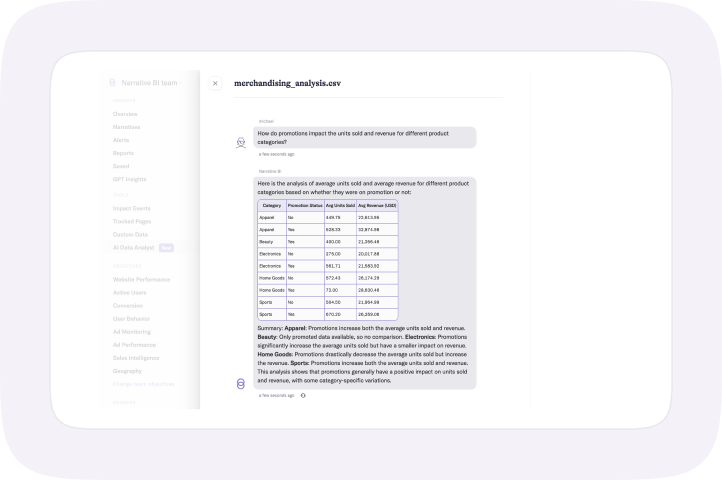
Task: Open Website Performance objective
Action: pos(141,280)
